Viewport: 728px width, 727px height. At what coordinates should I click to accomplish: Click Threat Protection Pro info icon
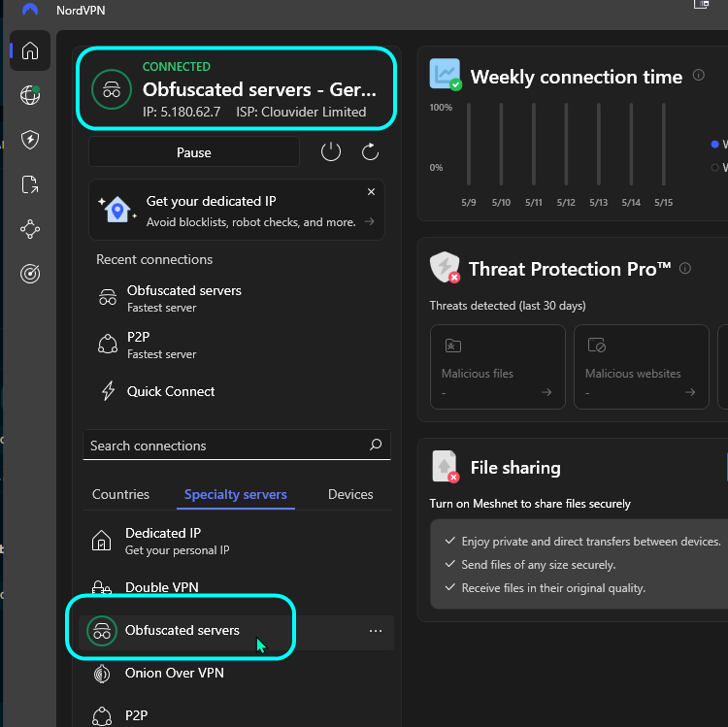pyautogui.click(x=685, y=268)
